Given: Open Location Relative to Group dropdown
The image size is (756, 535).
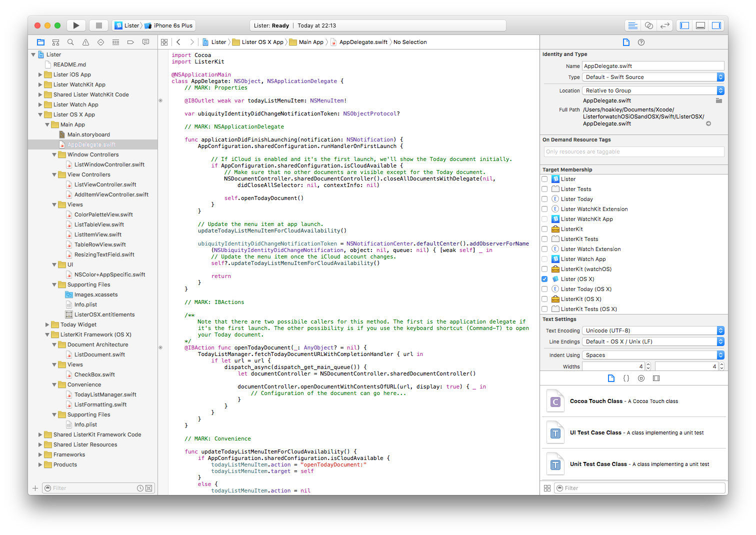Looking at the screenshot, I should (x=653, y=90).
